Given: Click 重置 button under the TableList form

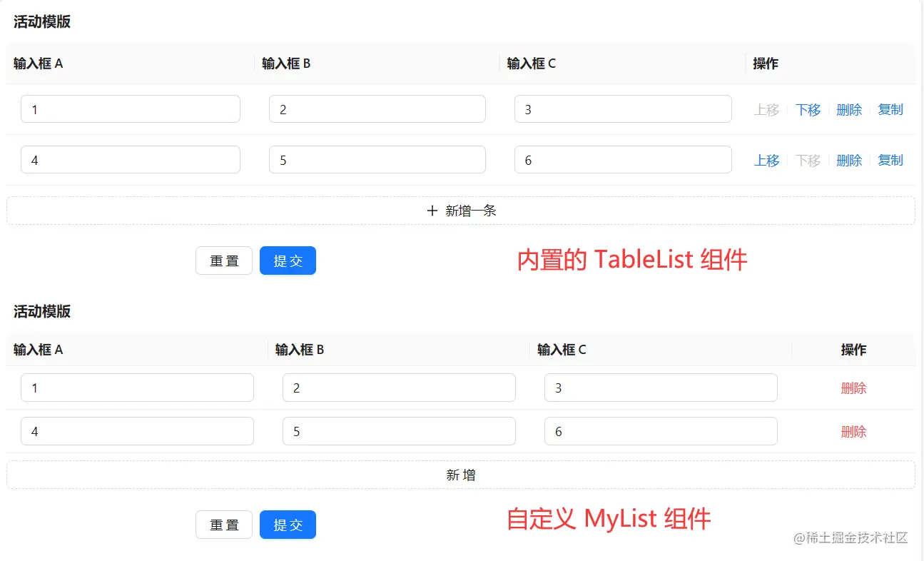Looking at the screenshot, I should 224,261.
